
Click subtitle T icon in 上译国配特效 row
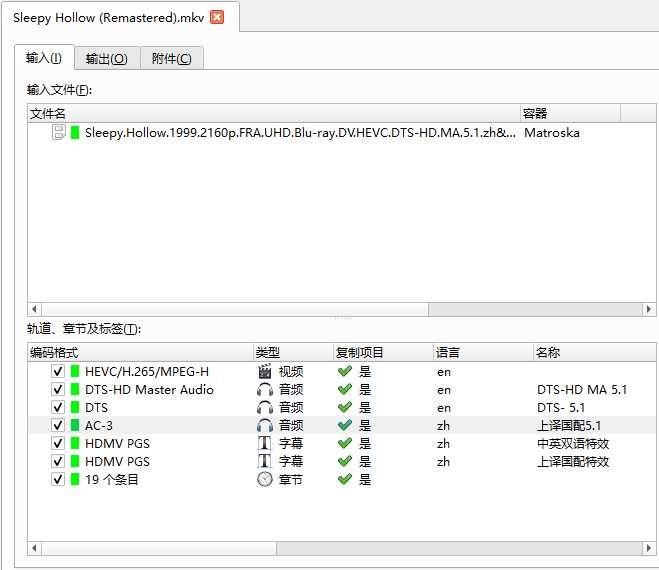point(264,461)
